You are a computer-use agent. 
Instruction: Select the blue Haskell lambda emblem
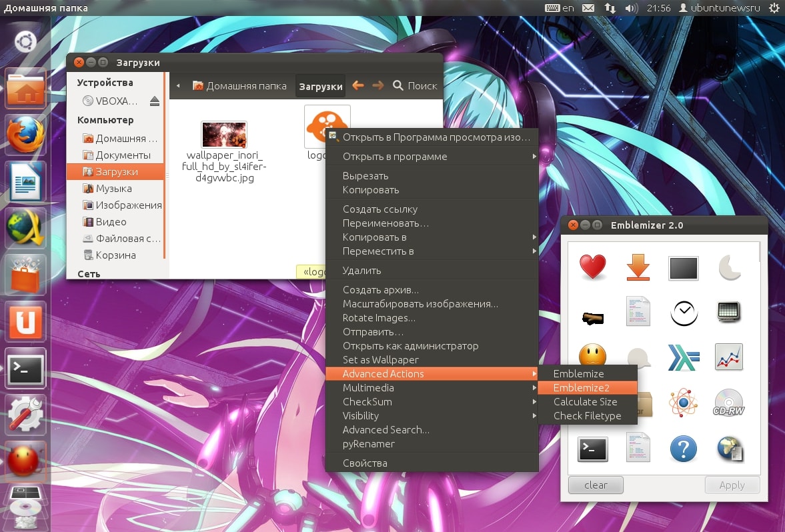point(684,358)
